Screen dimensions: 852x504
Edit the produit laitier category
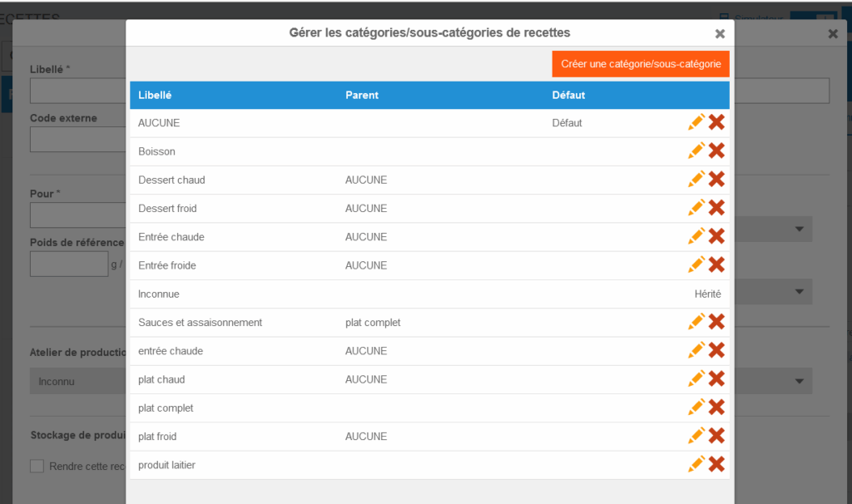tap(696, 464)
